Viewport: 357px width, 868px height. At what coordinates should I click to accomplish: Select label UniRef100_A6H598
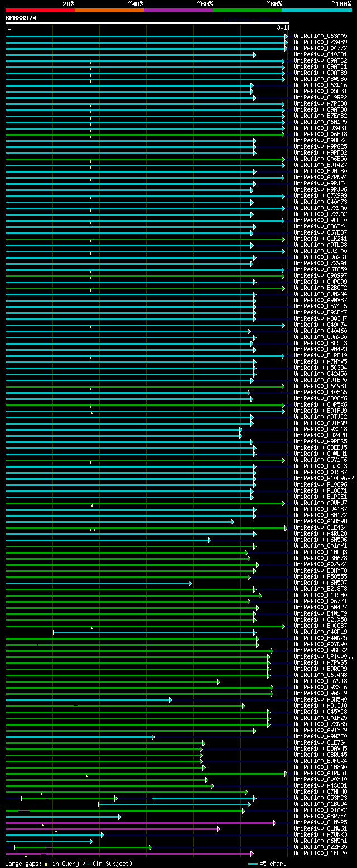click(x=320, y=521)
